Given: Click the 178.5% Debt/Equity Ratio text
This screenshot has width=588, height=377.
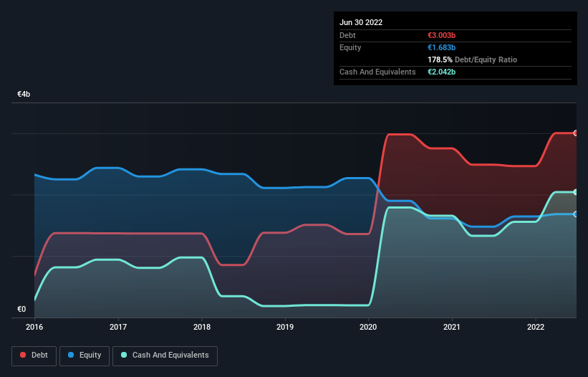Looking at the screenshot, I should tap(472, 59).
